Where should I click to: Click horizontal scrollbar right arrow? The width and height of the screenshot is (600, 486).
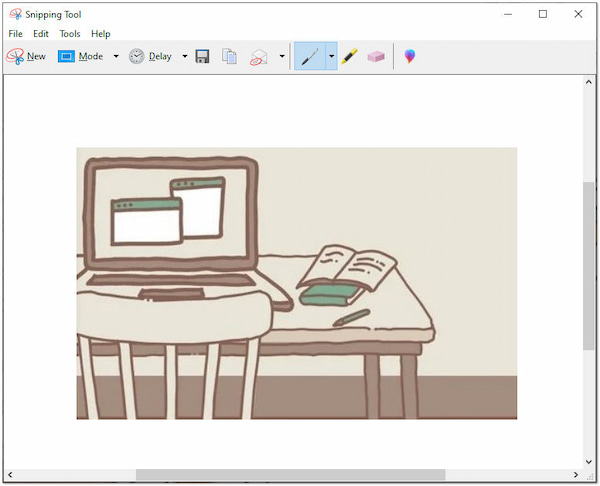[576, 475]
